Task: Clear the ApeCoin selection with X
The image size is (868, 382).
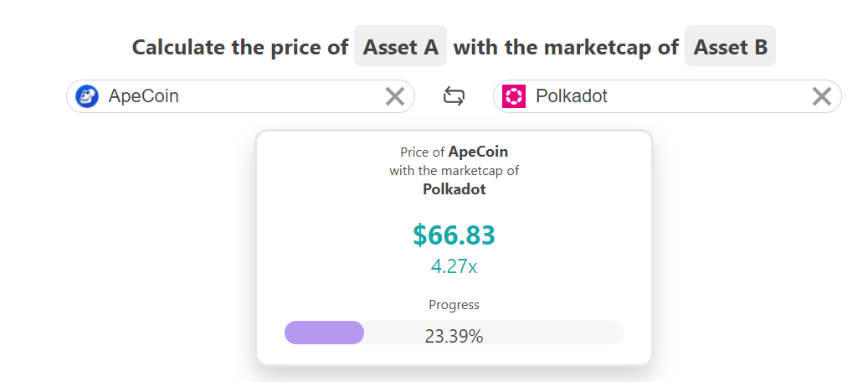Action: pos(395,96)
